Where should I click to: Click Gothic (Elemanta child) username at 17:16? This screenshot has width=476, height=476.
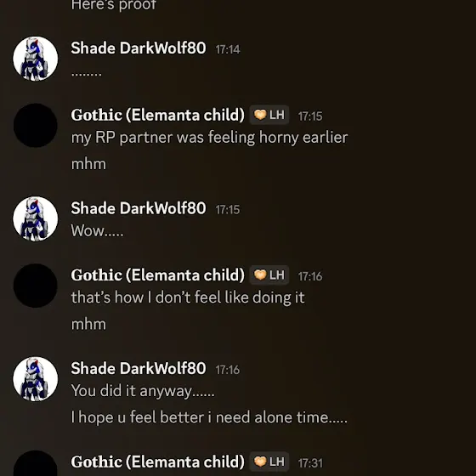(157, 275)
